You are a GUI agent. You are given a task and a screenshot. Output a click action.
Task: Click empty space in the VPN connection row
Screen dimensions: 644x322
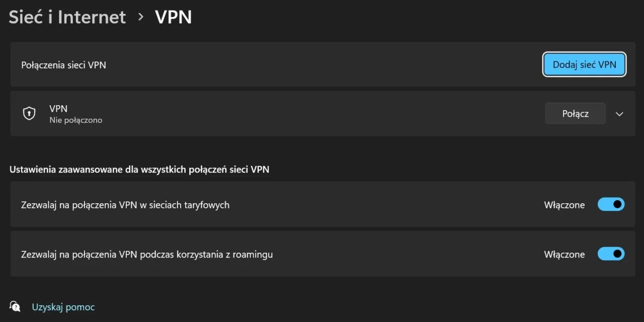(322, 114)
